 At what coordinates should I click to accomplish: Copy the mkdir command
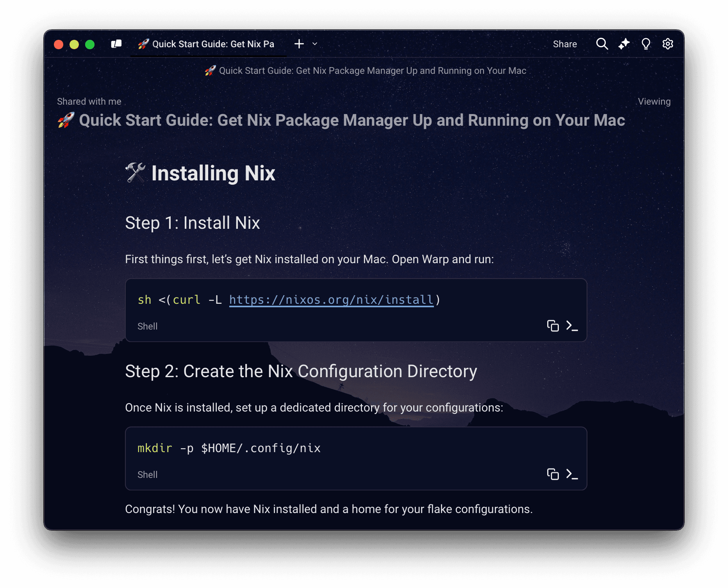553,474
